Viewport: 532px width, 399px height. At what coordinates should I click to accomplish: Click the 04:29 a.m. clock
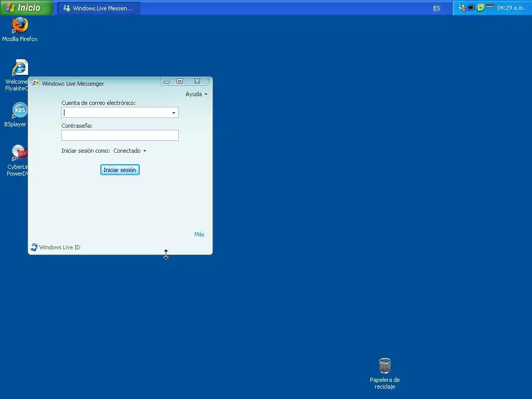point(511,8)
